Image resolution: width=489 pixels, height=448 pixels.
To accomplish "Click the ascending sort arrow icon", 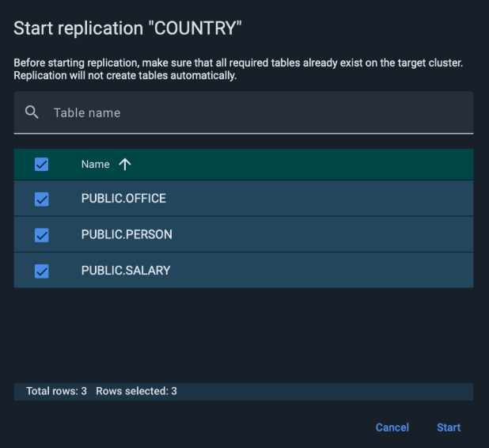I will pyautogui.click(x=124, y=165).
